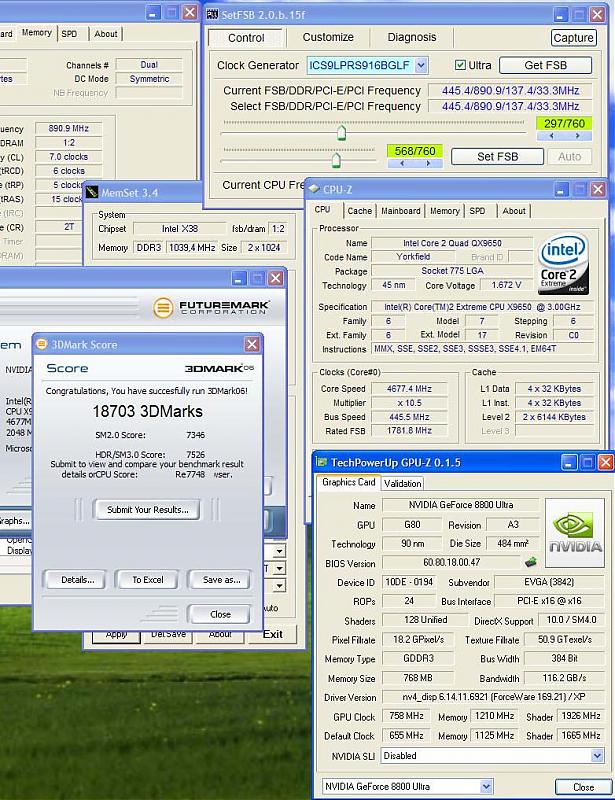Viewport: 615px width, 800px height.
Task: Click the Capture button in SetFSB
Action: 573,38
